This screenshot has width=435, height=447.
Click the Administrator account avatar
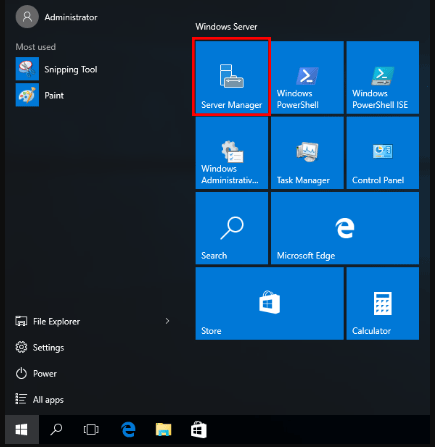pos(27,17)
